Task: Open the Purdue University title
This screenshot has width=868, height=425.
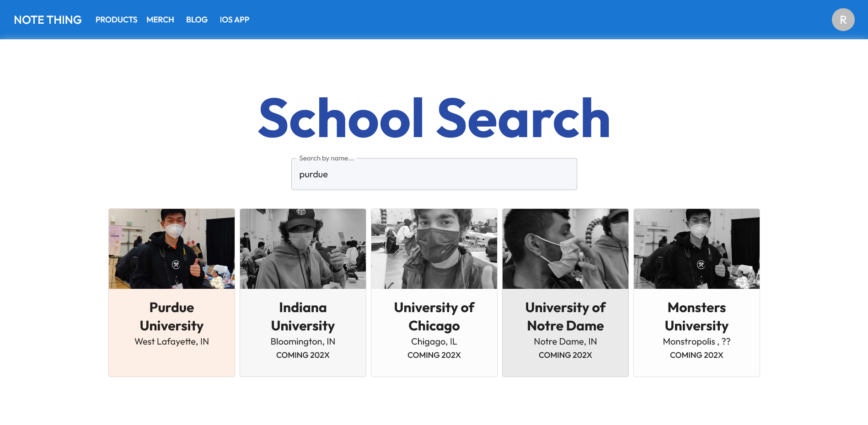Action: pyautogui.click(x=171, y=316)
